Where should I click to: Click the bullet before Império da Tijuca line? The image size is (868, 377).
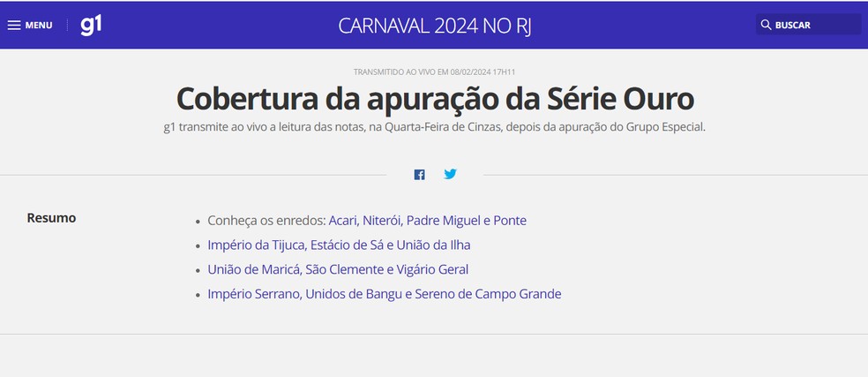tap(198, 245)
